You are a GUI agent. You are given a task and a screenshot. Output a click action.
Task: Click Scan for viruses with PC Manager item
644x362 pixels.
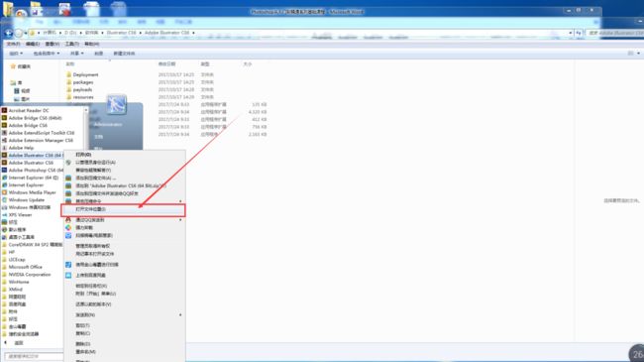94,235
